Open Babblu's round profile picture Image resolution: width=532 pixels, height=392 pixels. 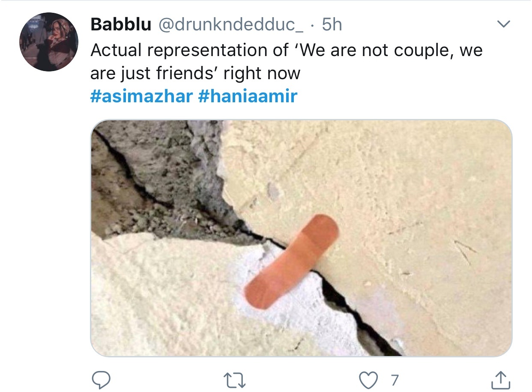click(49, 42)
